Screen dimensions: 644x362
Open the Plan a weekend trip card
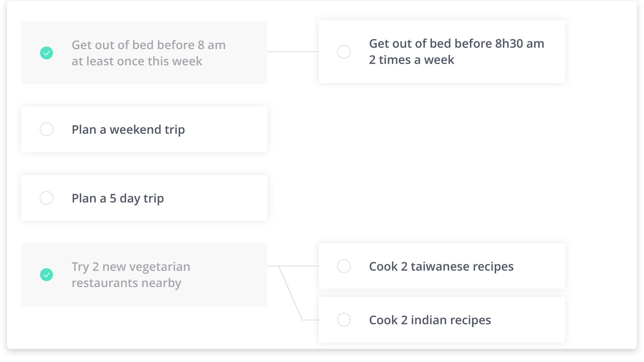[144, 129]
